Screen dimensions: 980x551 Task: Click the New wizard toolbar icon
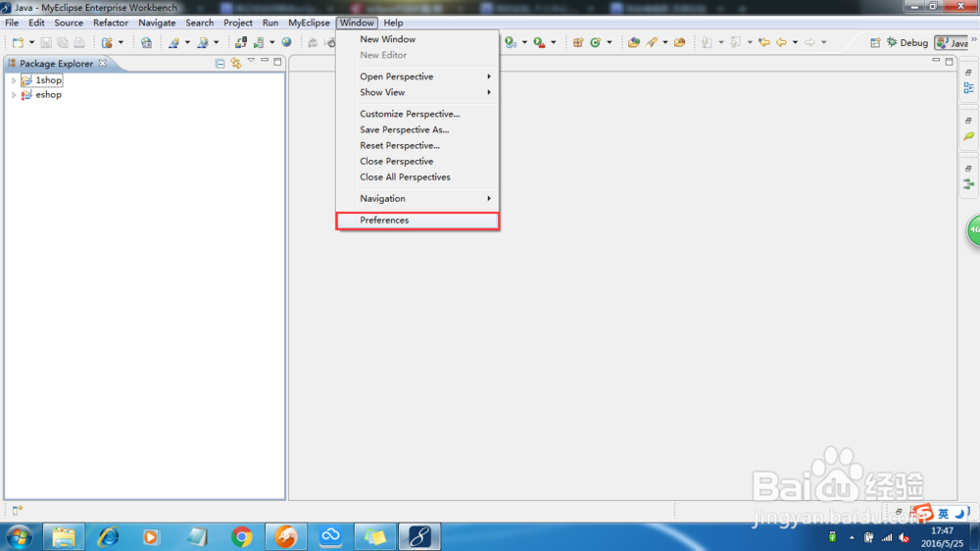[18, 42]
